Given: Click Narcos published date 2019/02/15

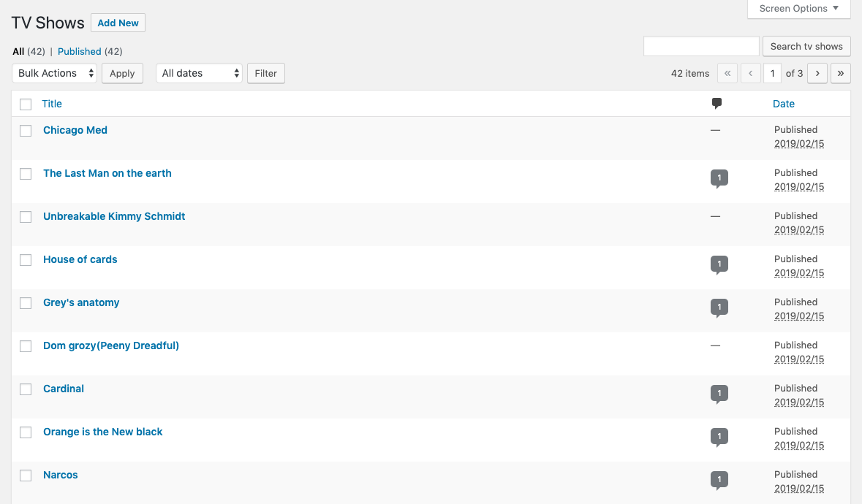Looking at the screenshot, I should click(799, 489).
